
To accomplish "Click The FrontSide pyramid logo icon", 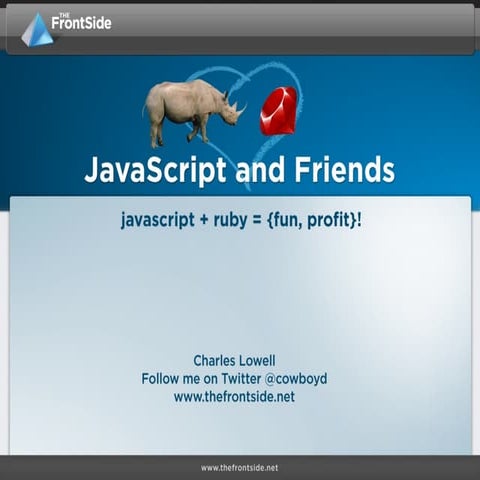I will (x=37, y=29).
